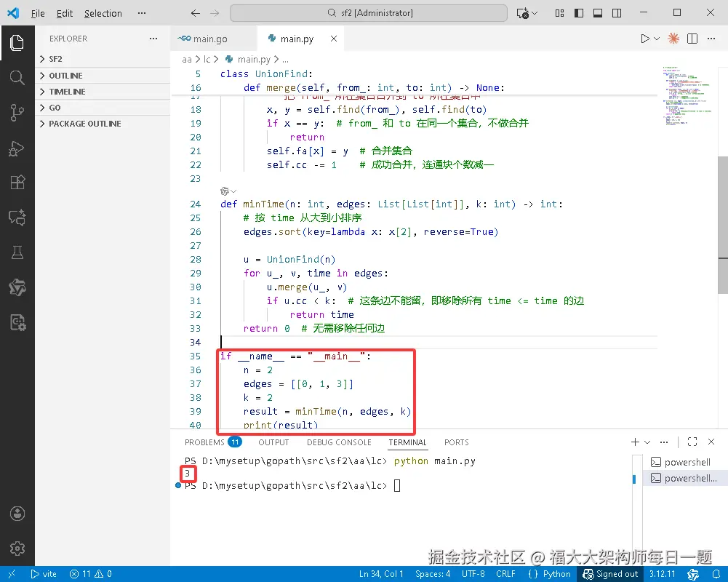Image resolution: width=728 pixels, height=582 pixels.
Task: Expand the GO section
Action: pyautogui.click(x=103, y=107)
